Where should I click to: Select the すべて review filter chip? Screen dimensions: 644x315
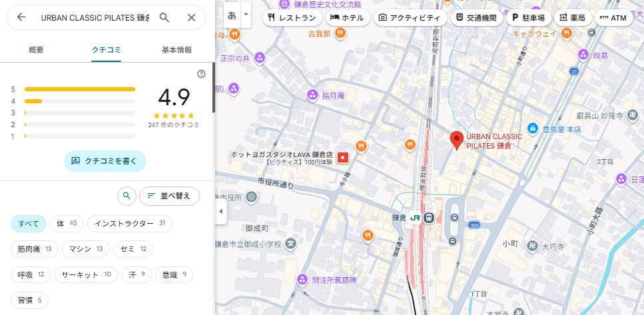(29, 223)
